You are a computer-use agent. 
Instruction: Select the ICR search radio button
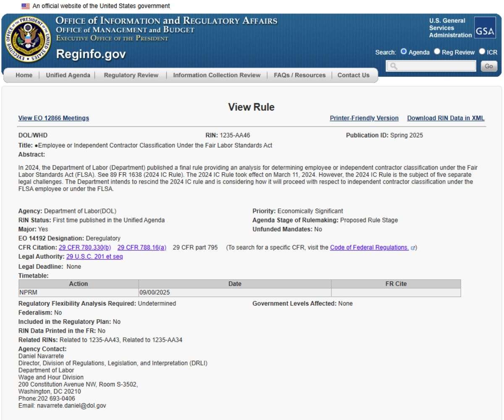click(x=482, y=52)
